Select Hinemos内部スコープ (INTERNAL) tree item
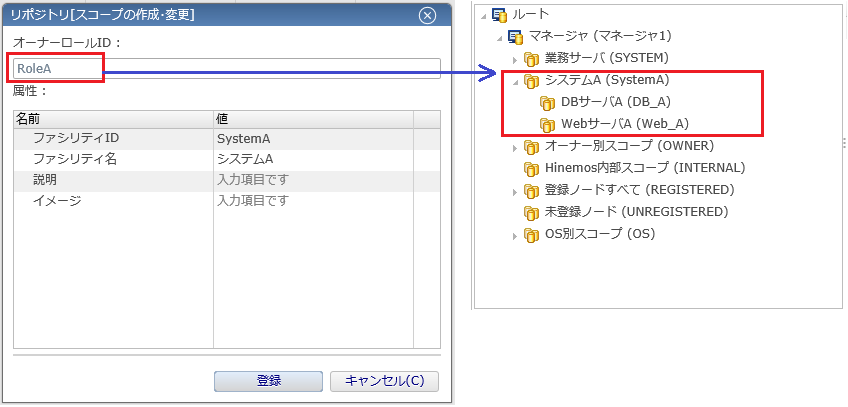 645,168
